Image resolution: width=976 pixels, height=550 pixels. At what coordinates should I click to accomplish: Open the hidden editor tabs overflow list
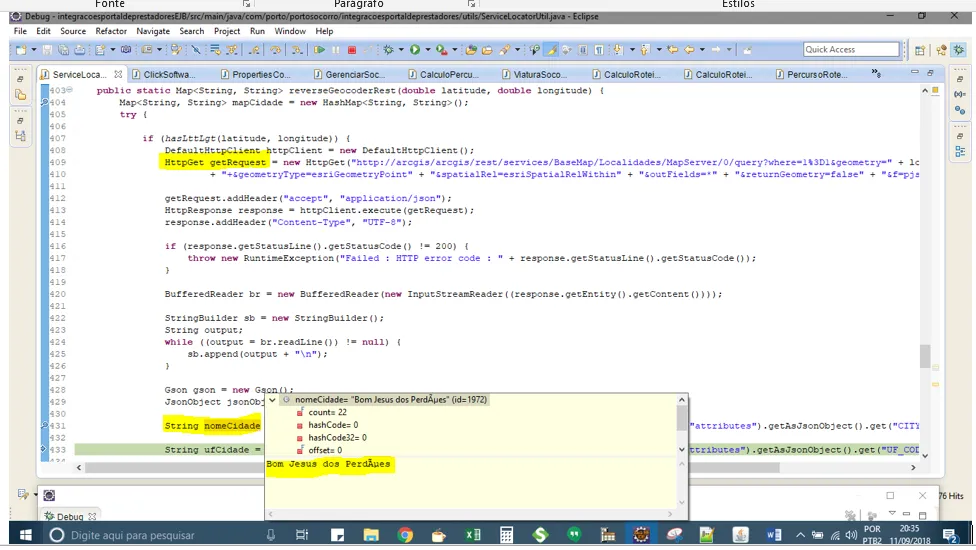click(x=877, y=73)
